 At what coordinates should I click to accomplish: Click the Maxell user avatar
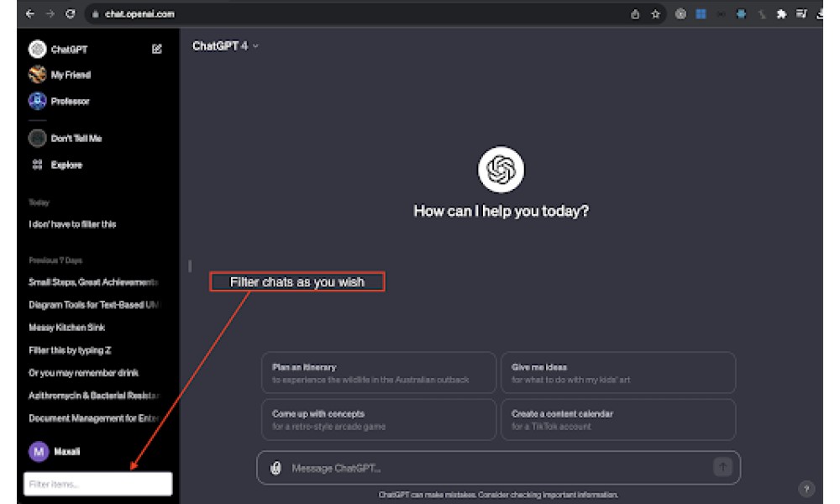(x=39, y=452)
